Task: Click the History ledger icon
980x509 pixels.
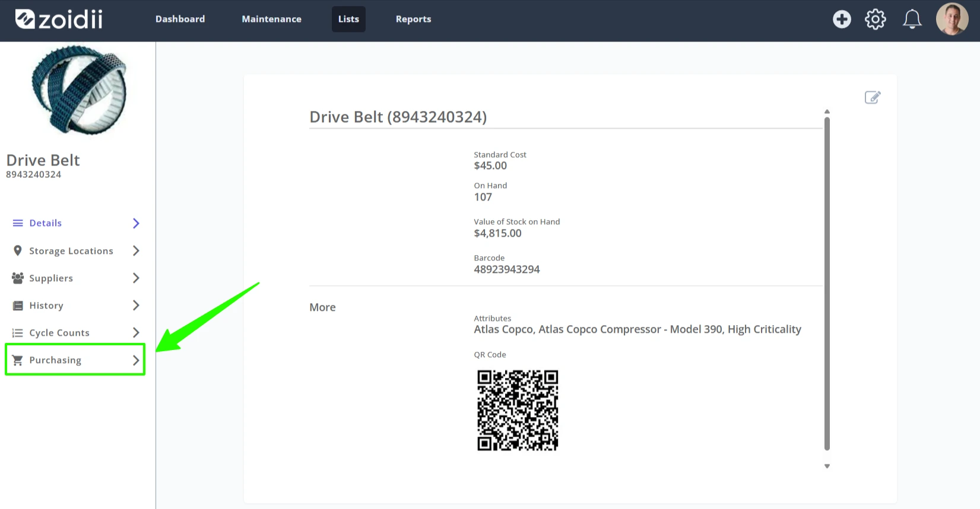Action: coord(18,306)
